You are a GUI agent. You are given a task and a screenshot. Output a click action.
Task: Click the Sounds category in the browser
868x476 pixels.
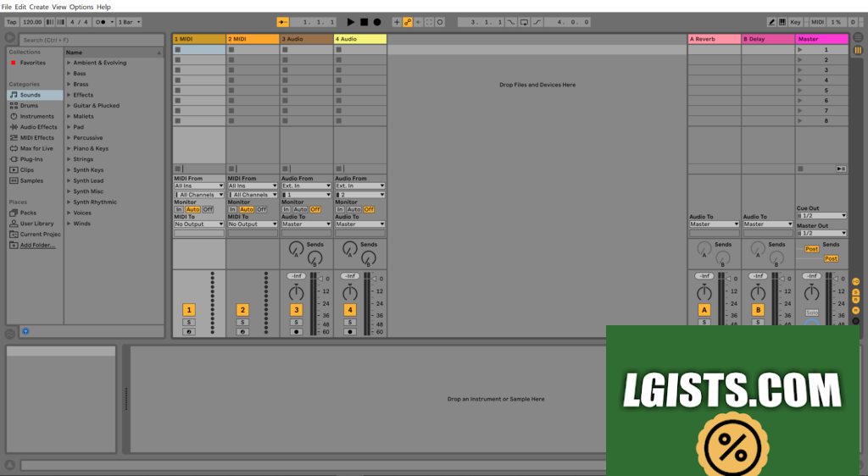click(x=36, y=95)
